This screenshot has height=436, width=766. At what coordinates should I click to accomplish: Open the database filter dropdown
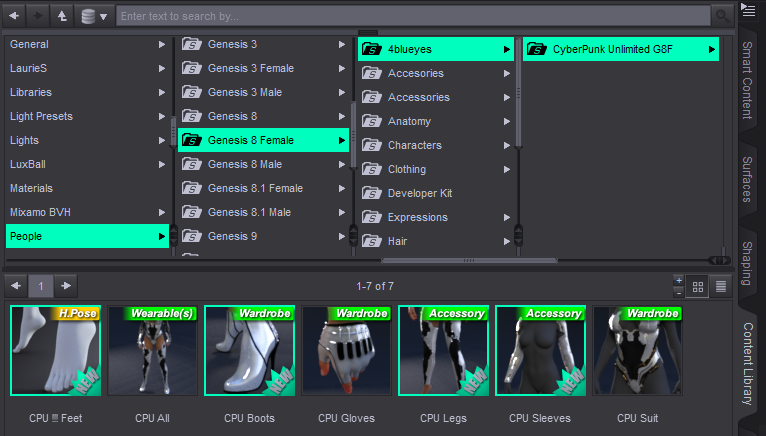coord(94,16)
